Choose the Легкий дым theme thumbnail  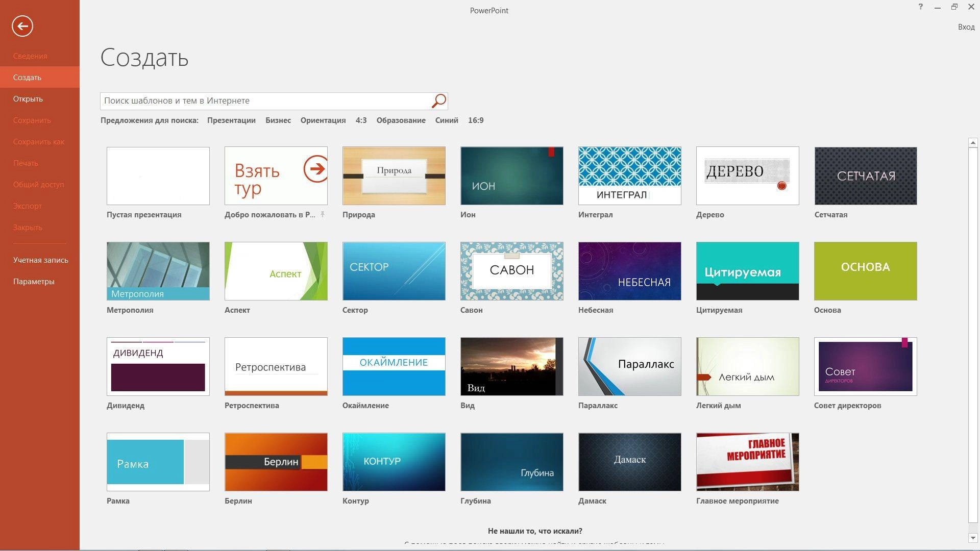pyautogui.click(x=748, y=367)
